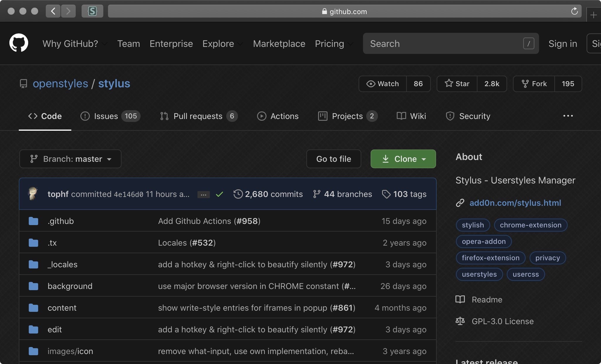Screen dimensions: 601x364
Task: View the 103 tags link
Action: (404, 194)
